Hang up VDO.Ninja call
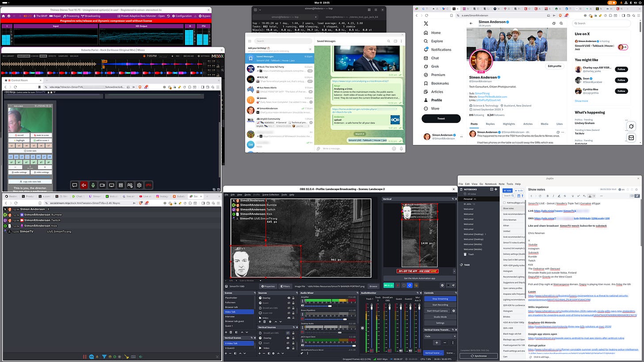Viewport: 644px width, 362px height. point(149,185)
